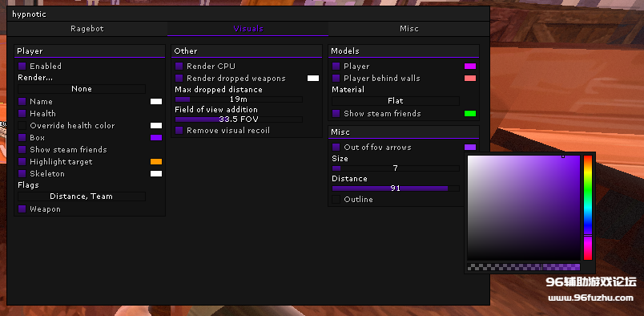
Task: Enable the Override health color checkbox
Action: pyautogui.click(x=22, y=125)
